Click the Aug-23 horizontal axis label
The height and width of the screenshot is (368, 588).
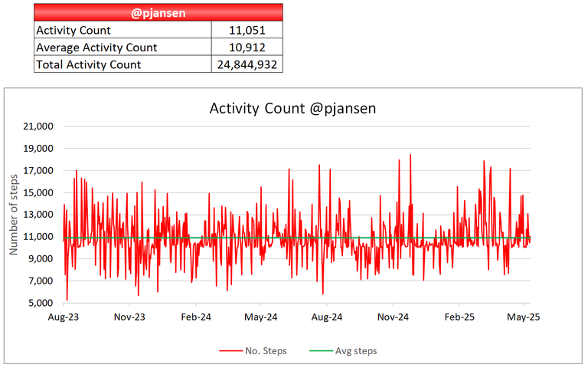point(64,317)
